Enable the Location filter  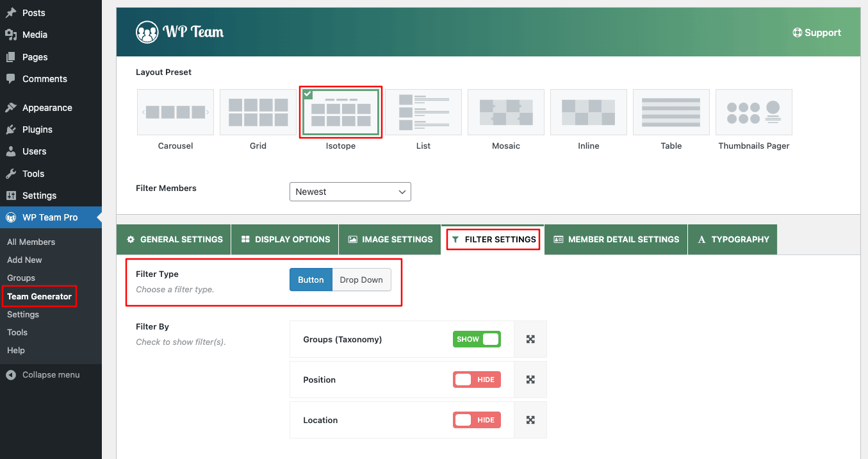click(x=477, y=419)
